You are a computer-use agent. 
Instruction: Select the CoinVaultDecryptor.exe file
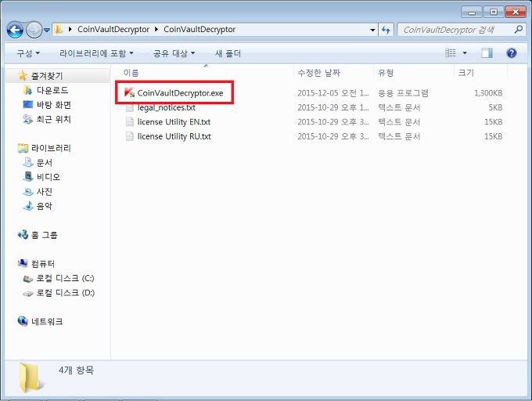pos(180,92)
